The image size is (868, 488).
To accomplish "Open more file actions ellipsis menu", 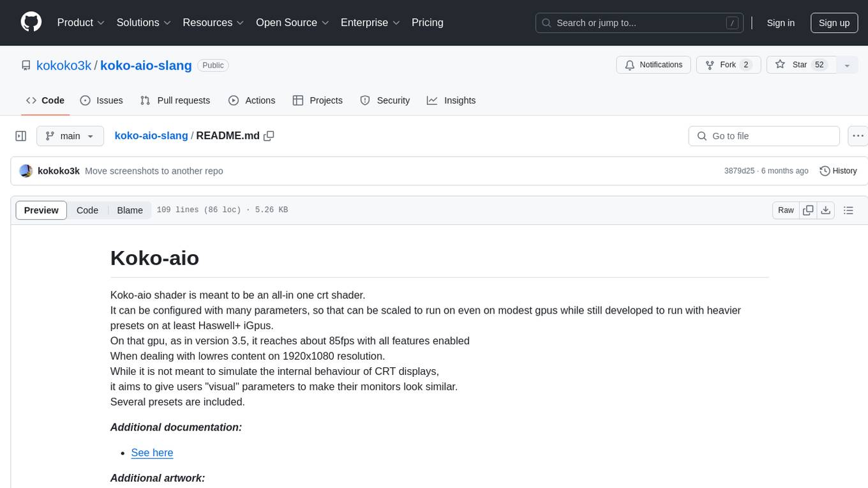I will coord(858,136).
